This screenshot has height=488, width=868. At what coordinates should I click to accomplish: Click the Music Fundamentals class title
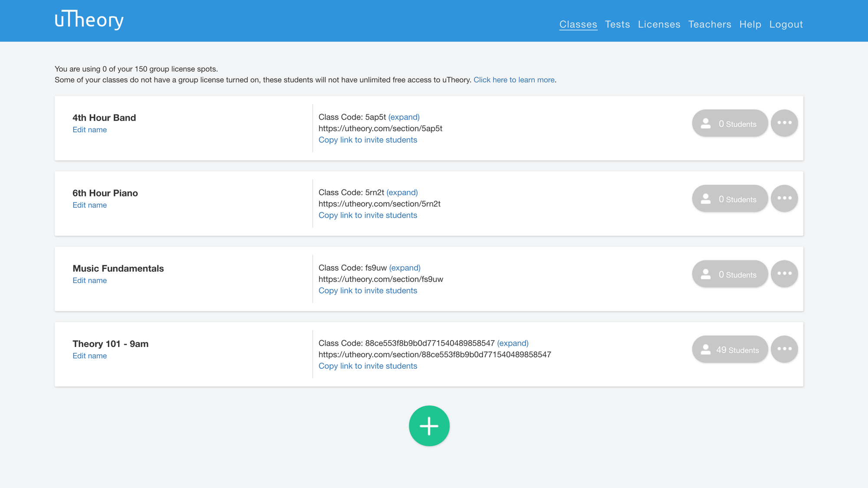(x=118, y=269)
